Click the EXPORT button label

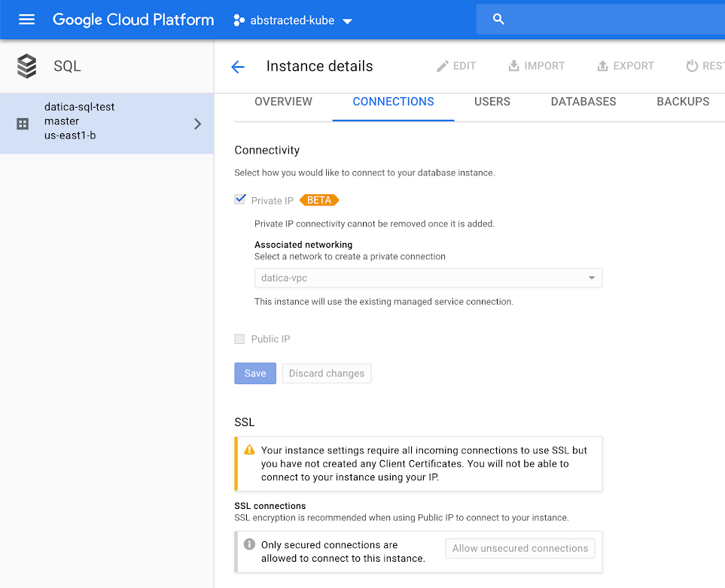[x=633, y=66]
